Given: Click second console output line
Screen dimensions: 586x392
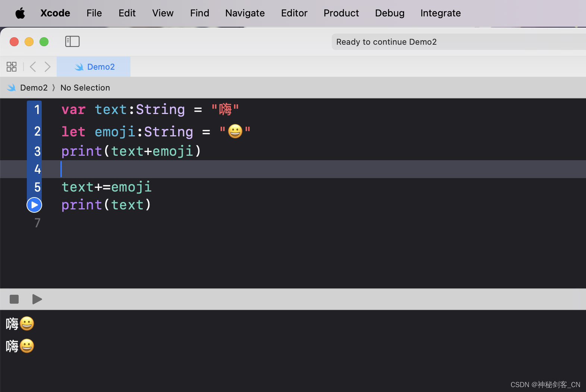Looking at the screenshot, I should coord(20,346).
